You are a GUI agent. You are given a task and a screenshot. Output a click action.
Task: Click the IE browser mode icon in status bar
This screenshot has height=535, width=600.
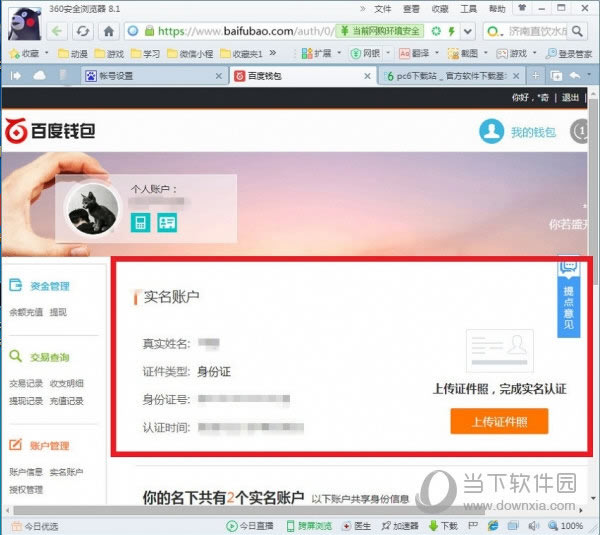pyautogui.click(x=493, y=526)
